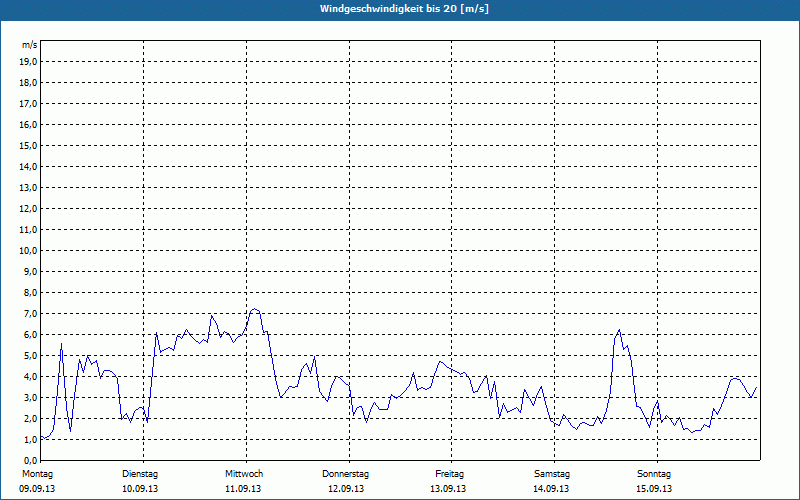Image resolution: width=800 pixels, height=500 pixels.
Task: Click the 'Montag' day label
Action: tap(37, 474)
